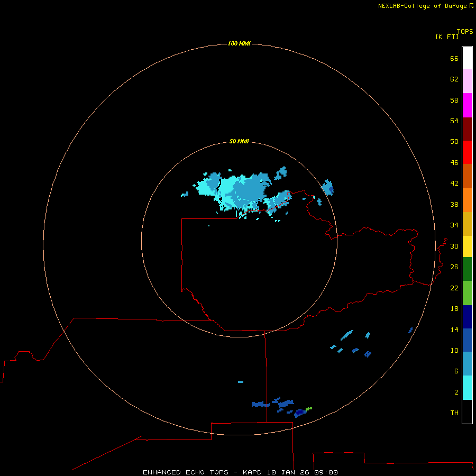
Task: Click the 30 legend value
Action: pos(454,246)
